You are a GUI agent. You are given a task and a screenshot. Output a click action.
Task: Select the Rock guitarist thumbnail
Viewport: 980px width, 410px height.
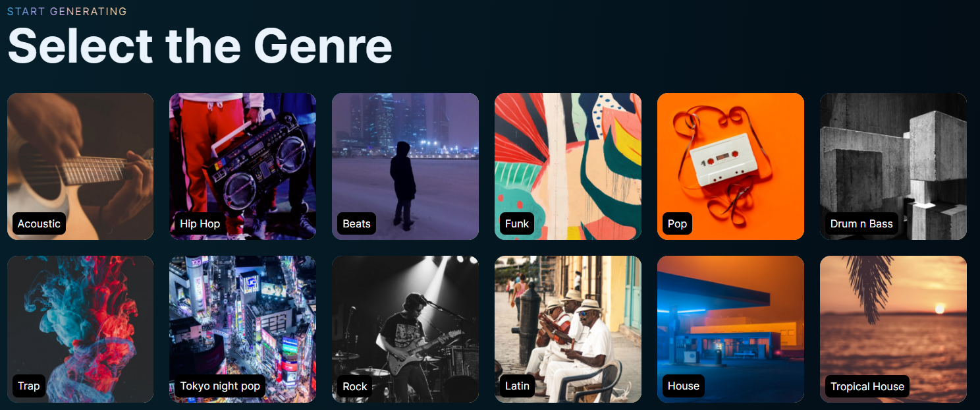(x=405, y=329)
